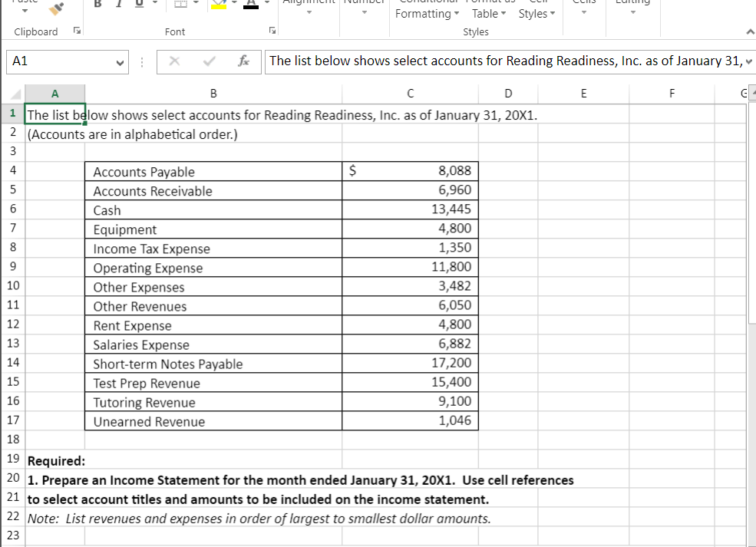756x547 pixels.
Task: Click the Borders icon
Action: click(x=179, y=5)
